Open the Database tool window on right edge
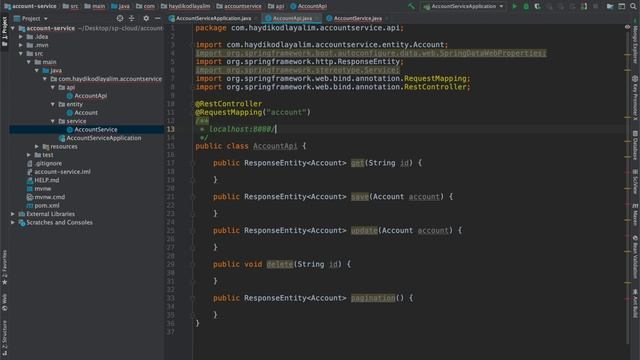Image resolution: width=640 pixels, height=360 pixels. (635, 144)
